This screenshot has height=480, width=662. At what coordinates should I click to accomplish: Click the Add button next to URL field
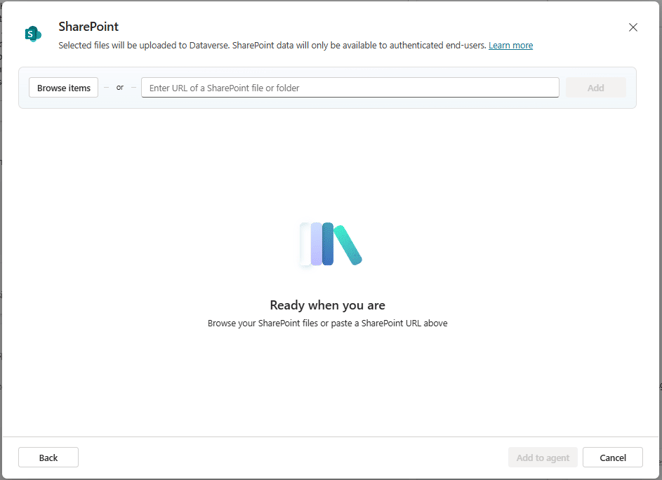coord(596,88)
